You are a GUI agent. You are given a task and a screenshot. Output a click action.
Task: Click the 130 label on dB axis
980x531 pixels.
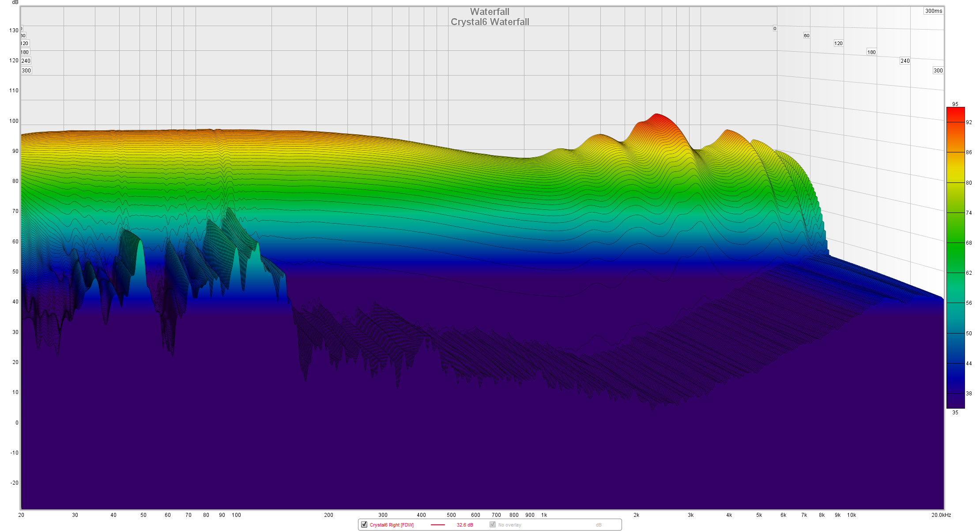[14, 30]
